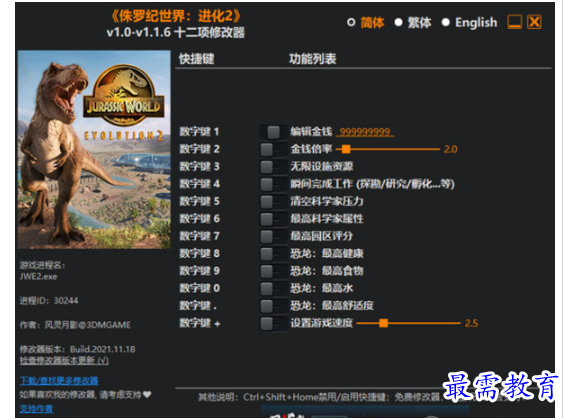Click the 其他说明 Ctrl+Shift+Home hint text
The image size is (567, 418).
coord(320,397)
